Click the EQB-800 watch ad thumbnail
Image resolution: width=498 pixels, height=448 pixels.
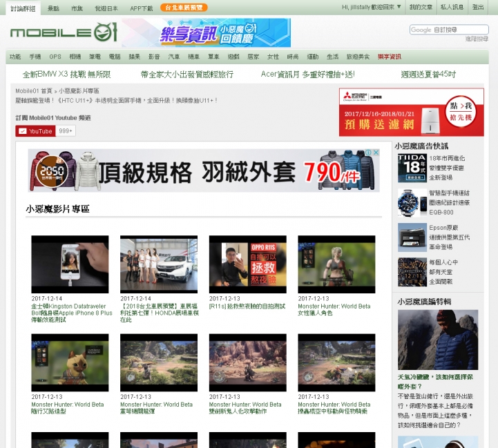412,202
